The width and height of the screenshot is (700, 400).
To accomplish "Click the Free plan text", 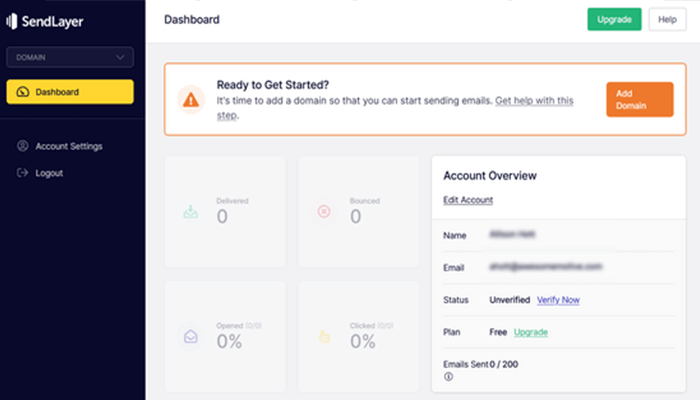I will pos(498,332).
